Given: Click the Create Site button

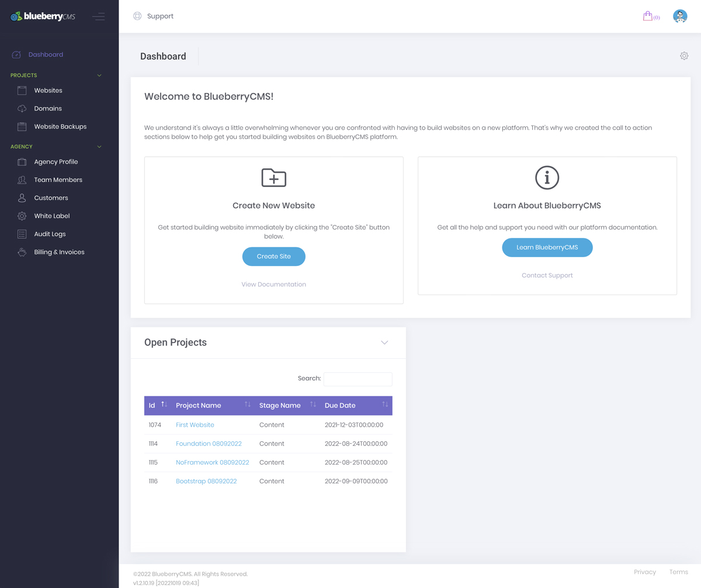Looking at the screenshot, I should (273, 257).
